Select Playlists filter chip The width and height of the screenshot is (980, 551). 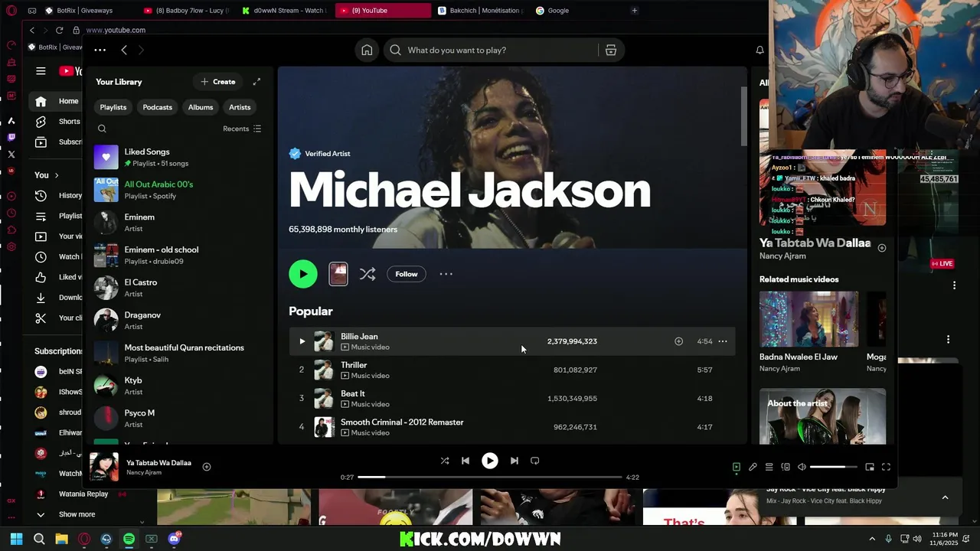coord(113,107)
